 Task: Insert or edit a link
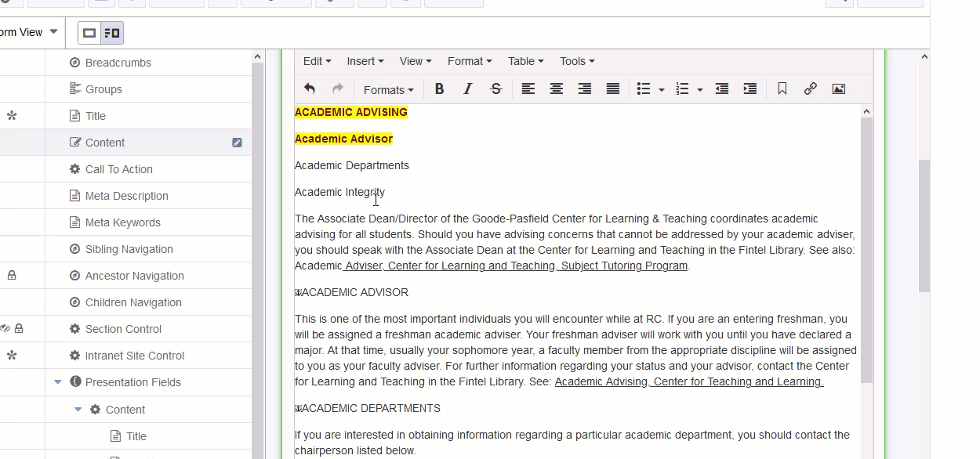(x=811, y=89)
